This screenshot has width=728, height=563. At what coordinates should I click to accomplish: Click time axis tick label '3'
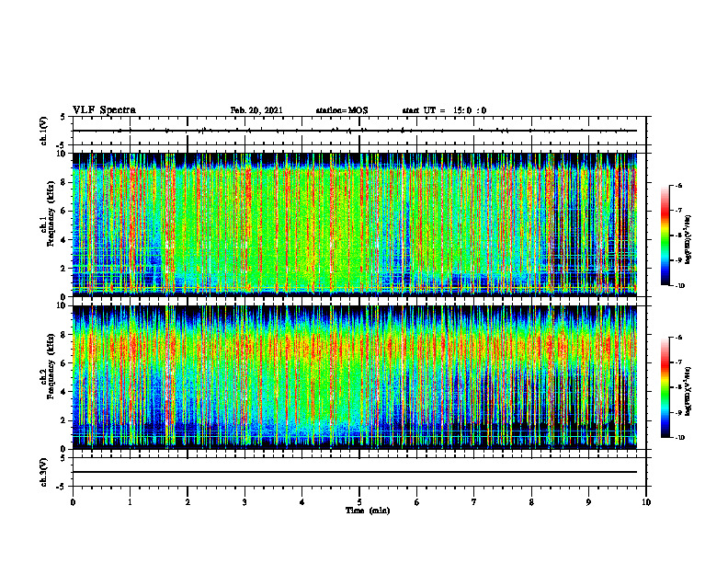[x=245, y=502]
